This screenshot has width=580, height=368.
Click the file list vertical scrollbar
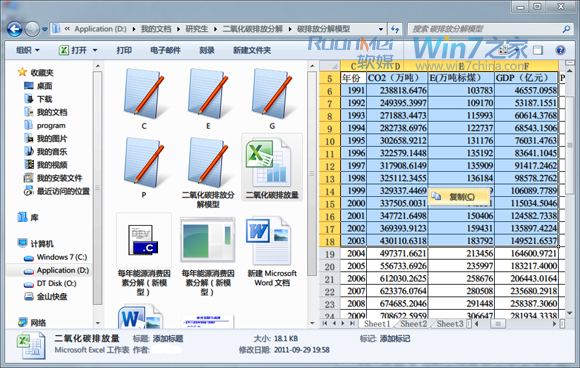(x=312, y=174)
